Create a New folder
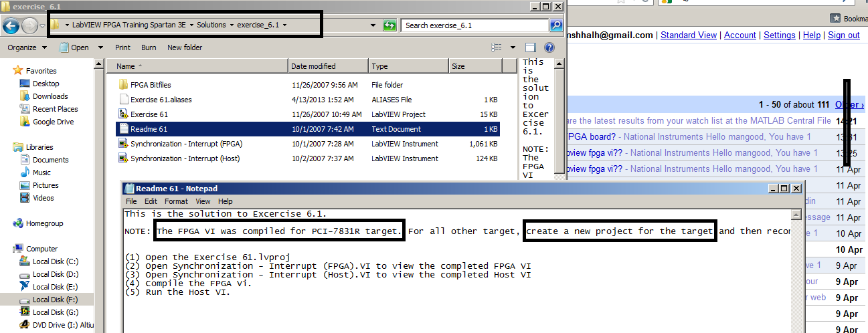 185,47
